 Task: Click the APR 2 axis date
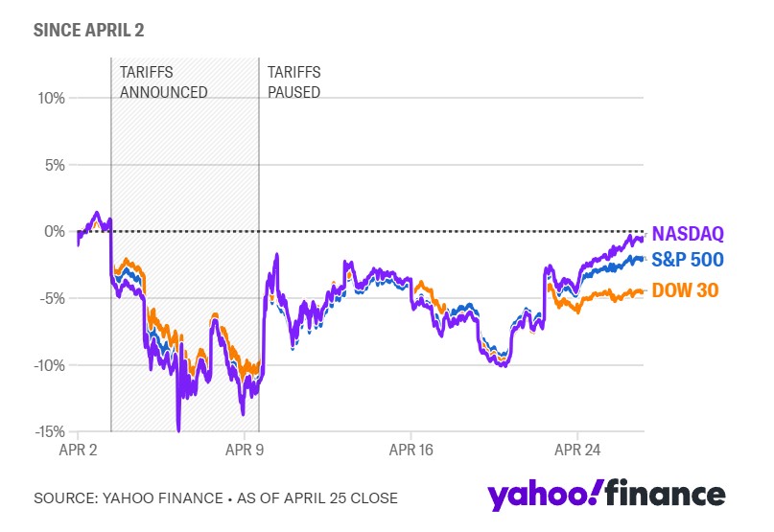[x=78, y=450]
